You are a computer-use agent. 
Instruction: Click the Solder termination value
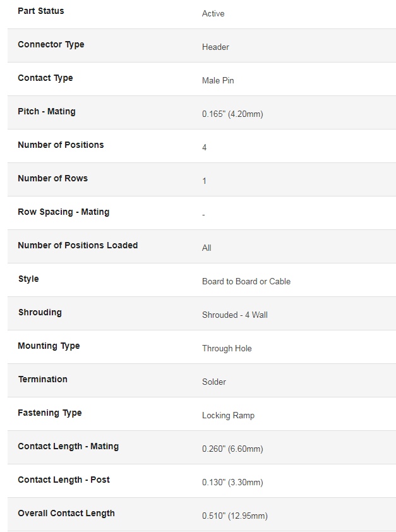[x=214, y=382]
